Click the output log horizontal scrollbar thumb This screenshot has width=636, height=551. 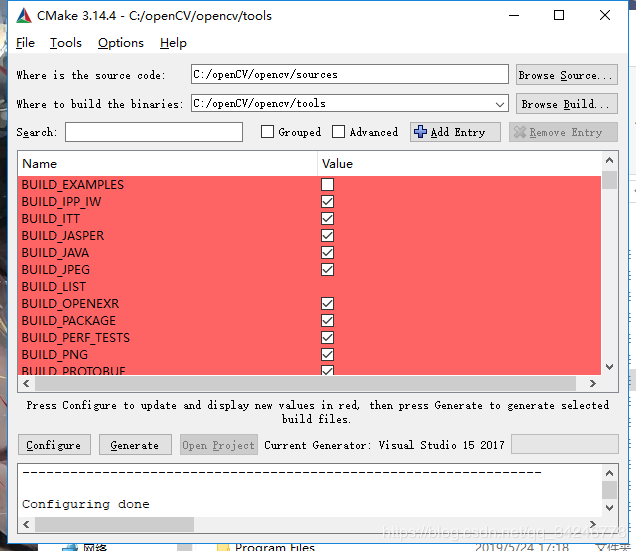pos(114,524)
